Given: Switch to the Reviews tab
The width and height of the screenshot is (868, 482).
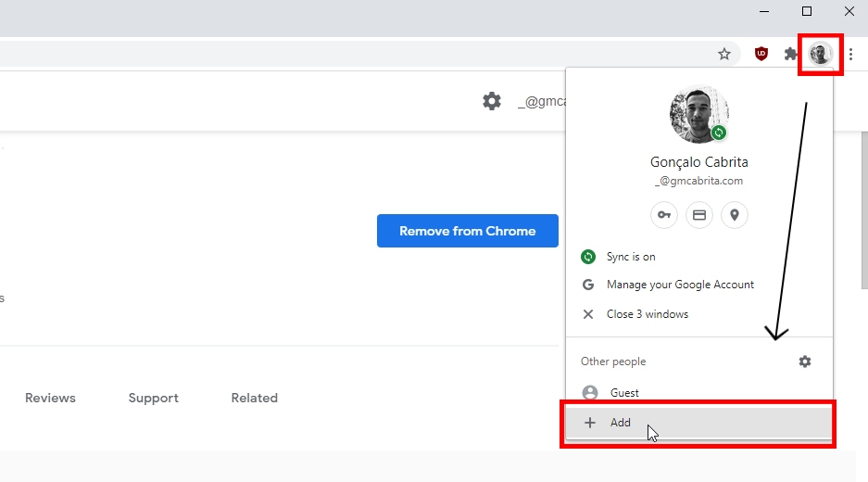Looking at the screenshot, I should (x=50, y=398).
